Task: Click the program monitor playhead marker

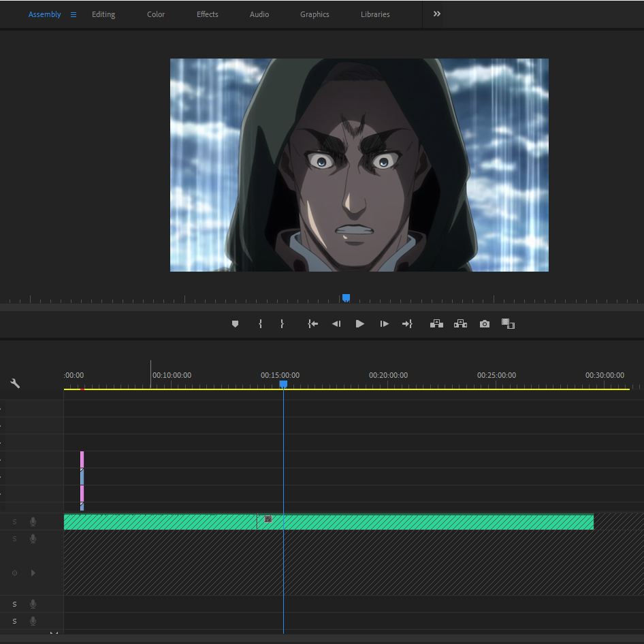Action: (346, 297)
